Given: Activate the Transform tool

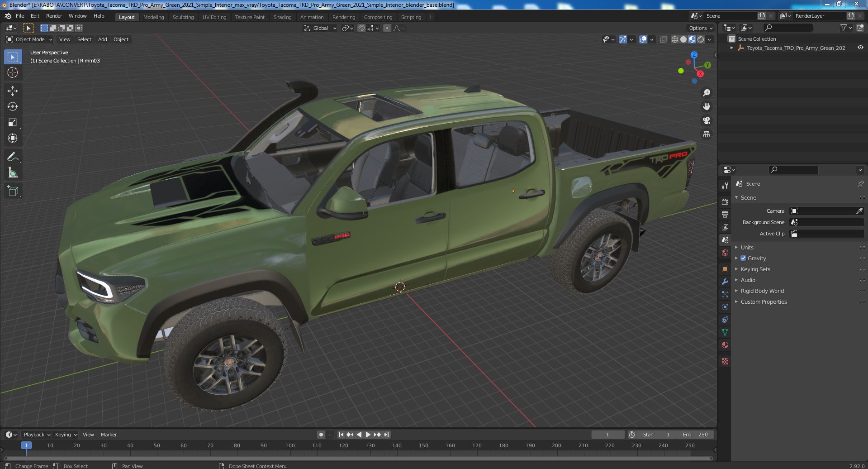Looking at the screenshot, I should (x=13, y=138).
